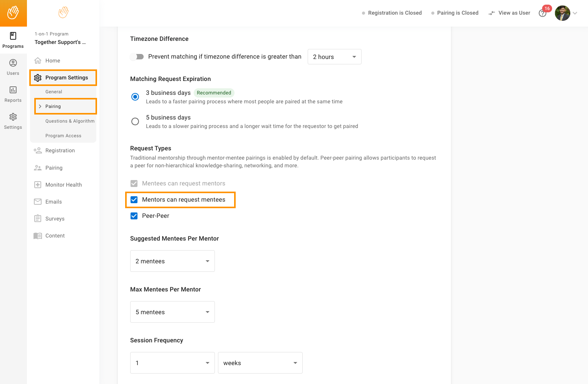Open Users section icon
This screenshot has width=588, height=384.
click(x=13, y=63)
